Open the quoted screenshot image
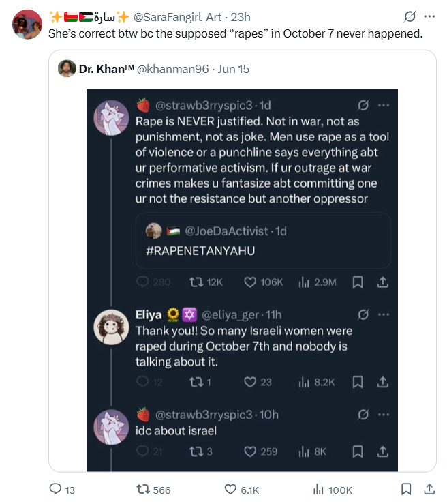This screenshot has height=504, width=447. coord(242,280)
